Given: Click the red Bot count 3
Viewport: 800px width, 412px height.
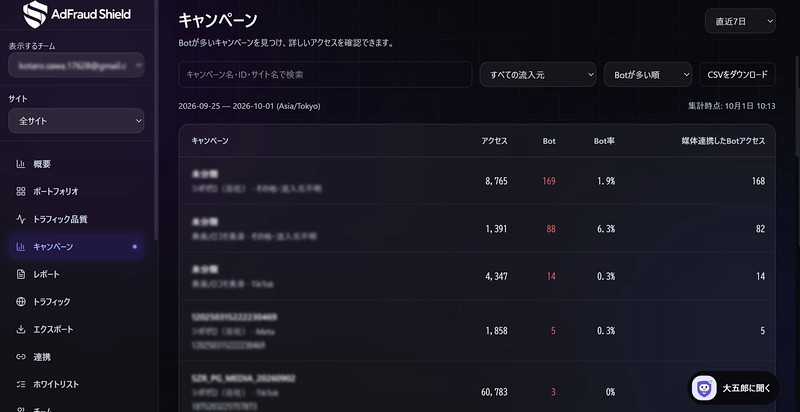Looking at the screenshot, I should point(553,392).
